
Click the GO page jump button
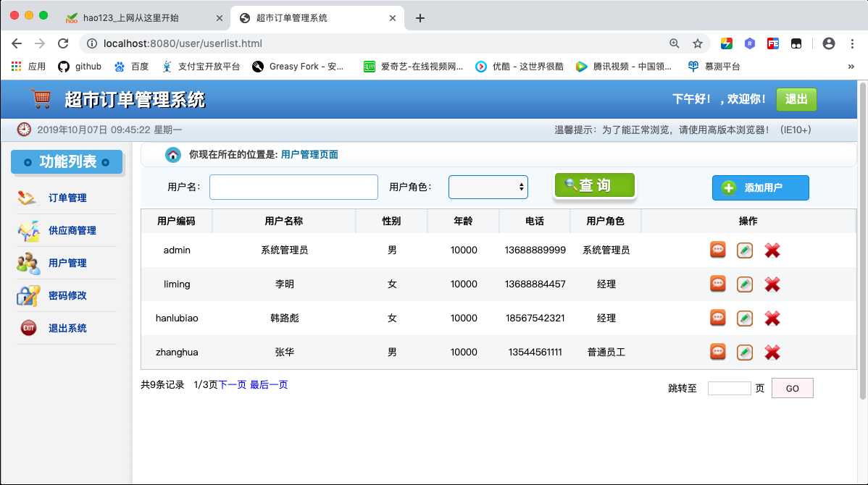click(x=792, y=388)
